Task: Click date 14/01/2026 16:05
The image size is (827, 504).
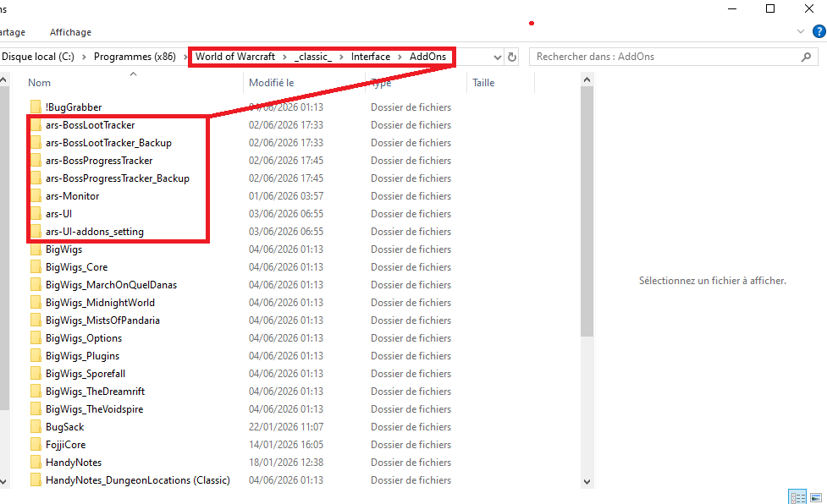Action: click(286, 445)
